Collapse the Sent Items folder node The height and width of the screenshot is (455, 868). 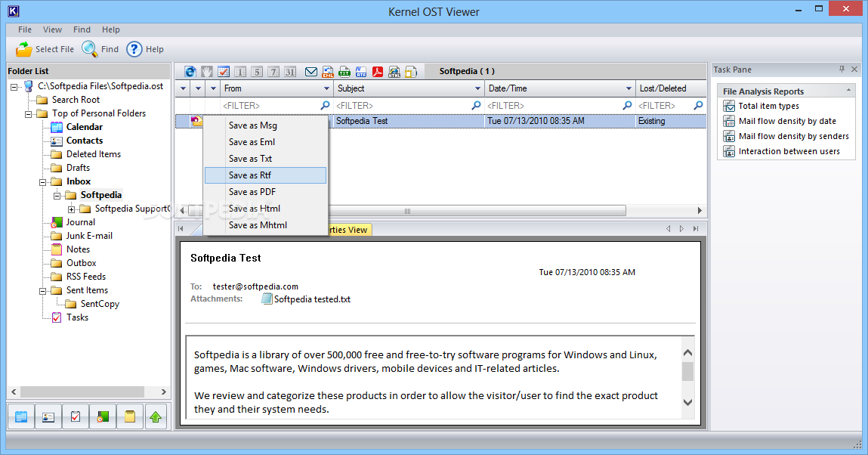coord(42,290)
